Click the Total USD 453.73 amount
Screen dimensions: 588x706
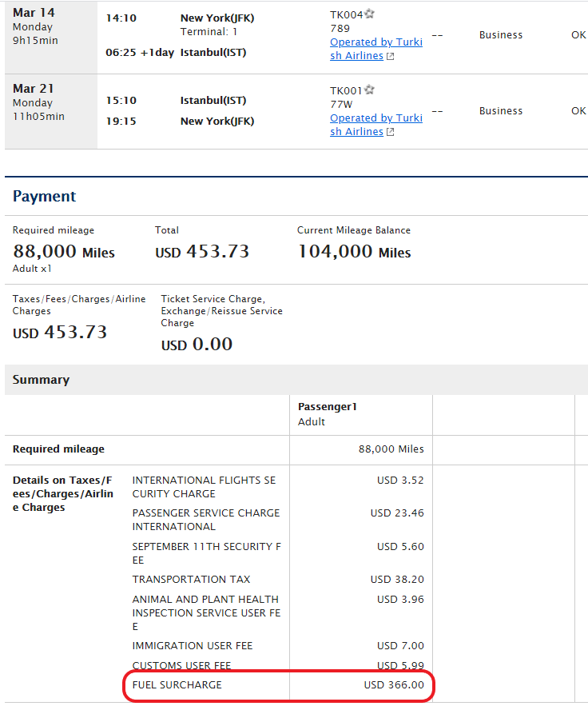202,251
